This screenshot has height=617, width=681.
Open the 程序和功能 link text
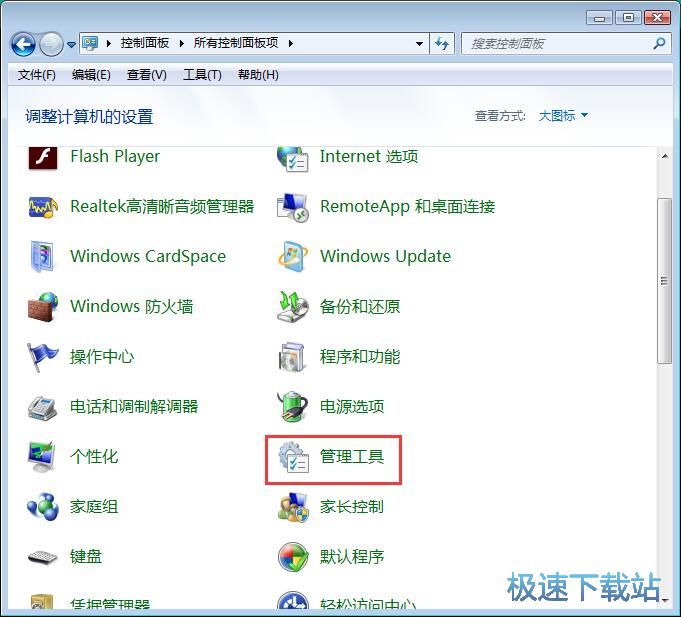[x=360, y=357]
